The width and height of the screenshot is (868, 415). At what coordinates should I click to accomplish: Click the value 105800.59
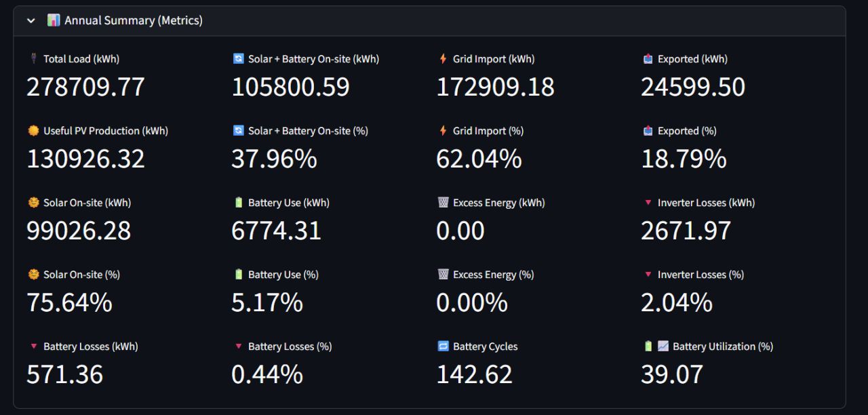(290, 87)
